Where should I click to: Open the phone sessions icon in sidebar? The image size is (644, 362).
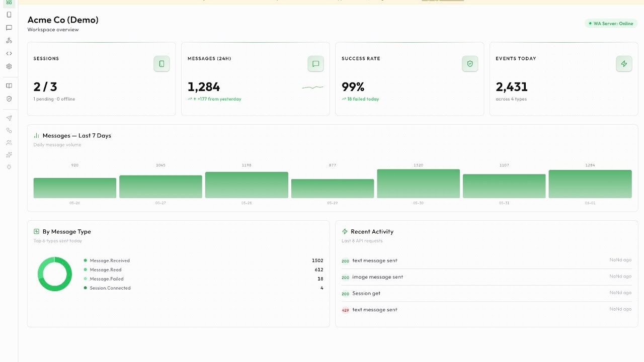tap(9, 15)
